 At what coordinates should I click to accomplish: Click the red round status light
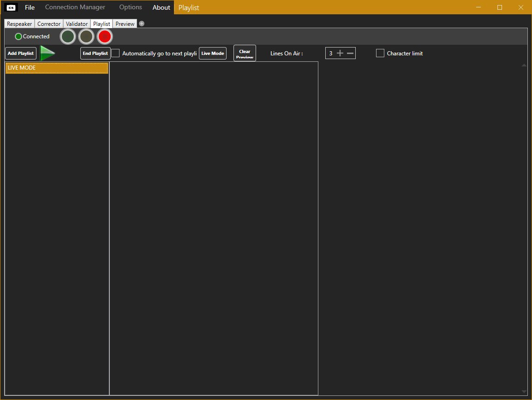tap(105, 36)
